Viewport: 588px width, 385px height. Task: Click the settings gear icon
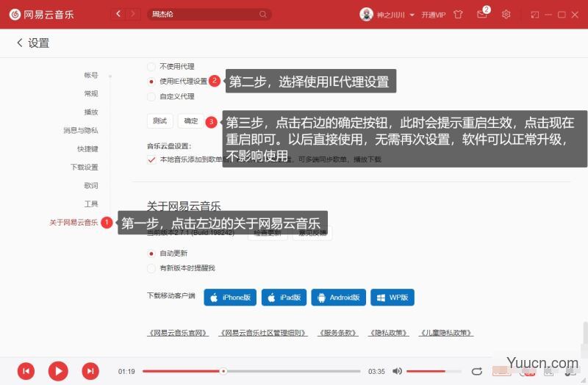tap(506, 14)
